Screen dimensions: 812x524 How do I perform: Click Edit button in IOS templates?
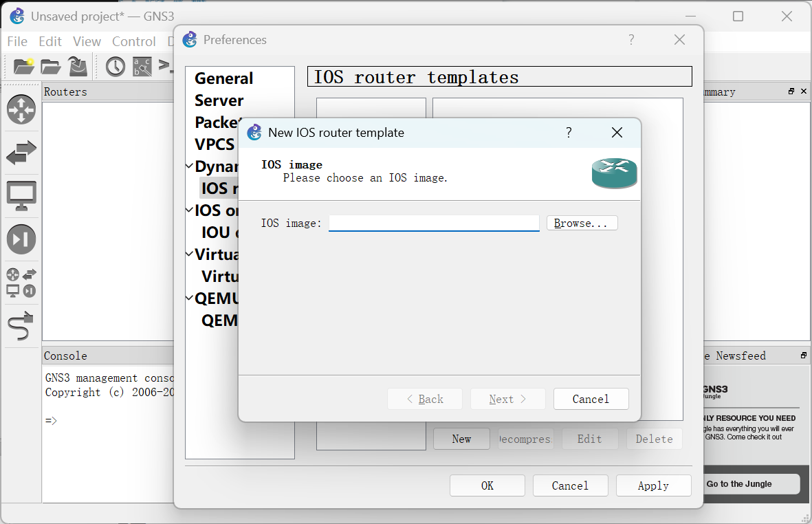pos(590,439)
